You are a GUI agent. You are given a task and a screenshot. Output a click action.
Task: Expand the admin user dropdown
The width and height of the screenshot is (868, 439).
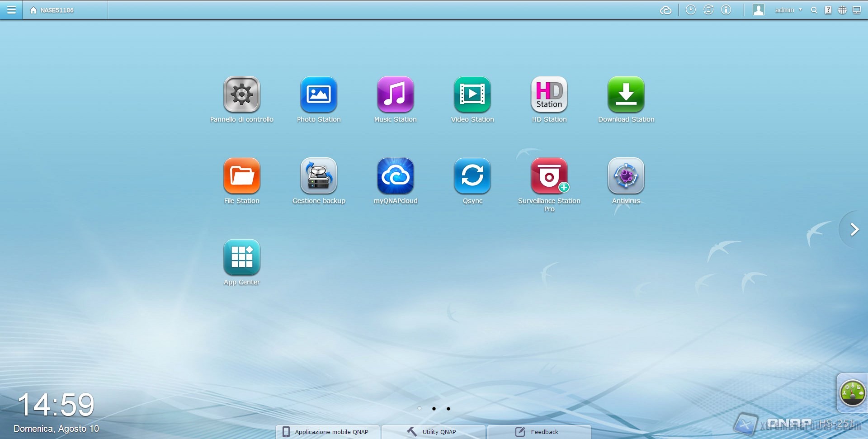pos(788,10)
